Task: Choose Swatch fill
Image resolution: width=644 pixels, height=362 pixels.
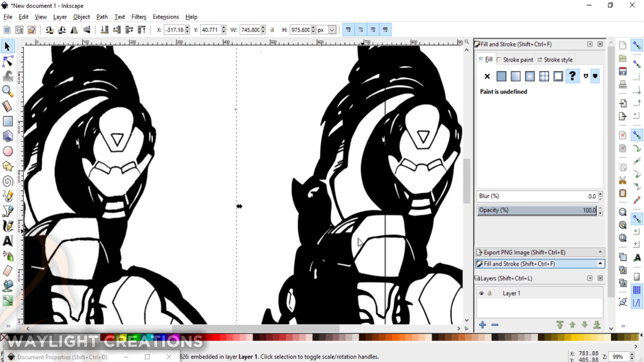Action: 558,76
